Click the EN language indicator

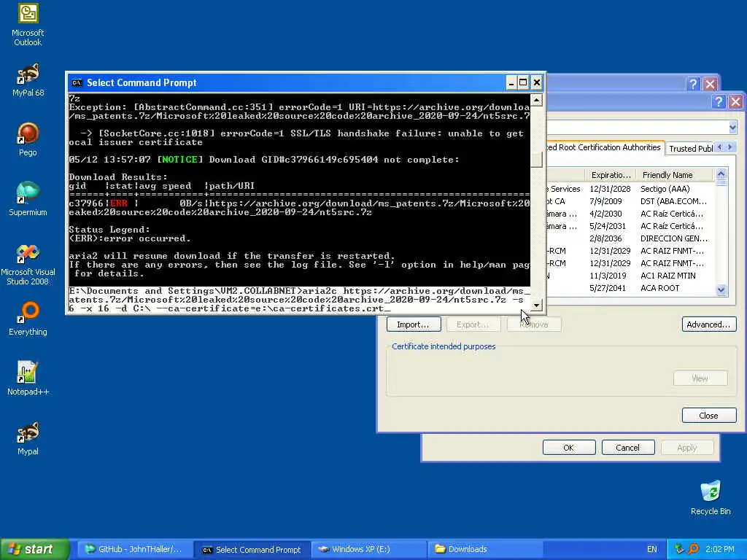click(x=651, y=549)
